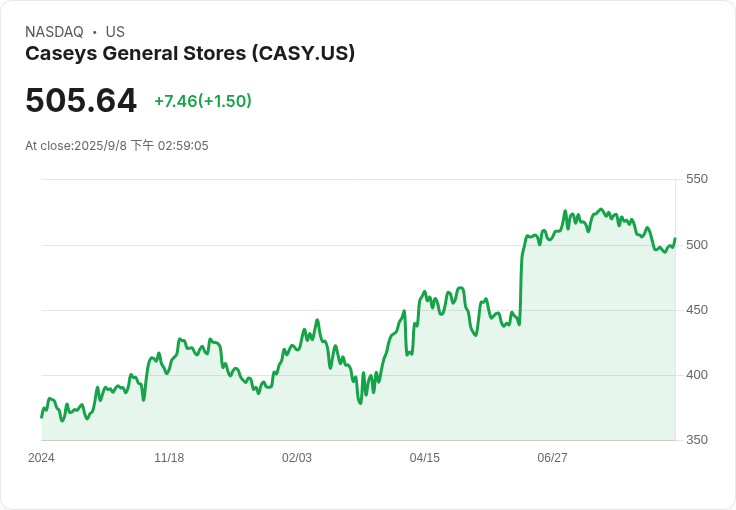The image size is (736, 510).
Task: Click the US market label
Action: tap(115, 32)
